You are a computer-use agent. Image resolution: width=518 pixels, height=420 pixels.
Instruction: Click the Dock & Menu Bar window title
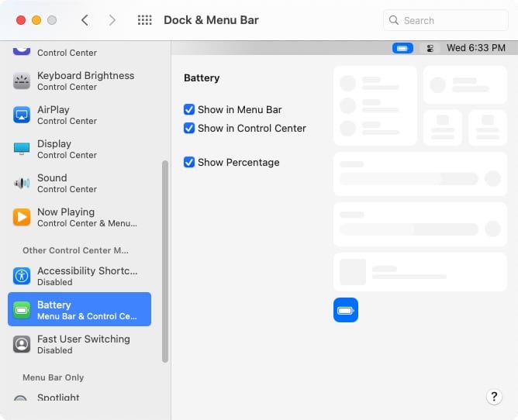[211, 20]
